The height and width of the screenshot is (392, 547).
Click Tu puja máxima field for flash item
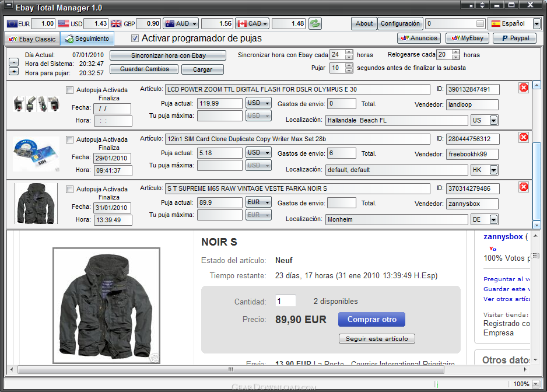[220, 116]
